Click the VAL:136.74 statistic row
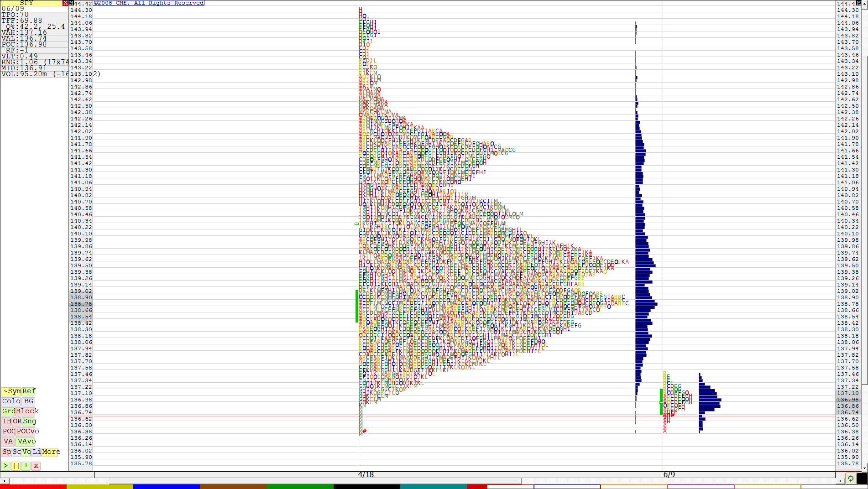This screenshot has width=868, height=489. 34,38
